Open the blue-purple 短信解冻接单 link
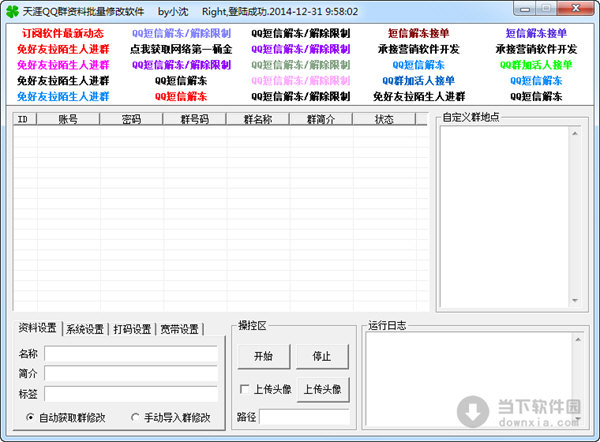 click(x=536, y=33)
